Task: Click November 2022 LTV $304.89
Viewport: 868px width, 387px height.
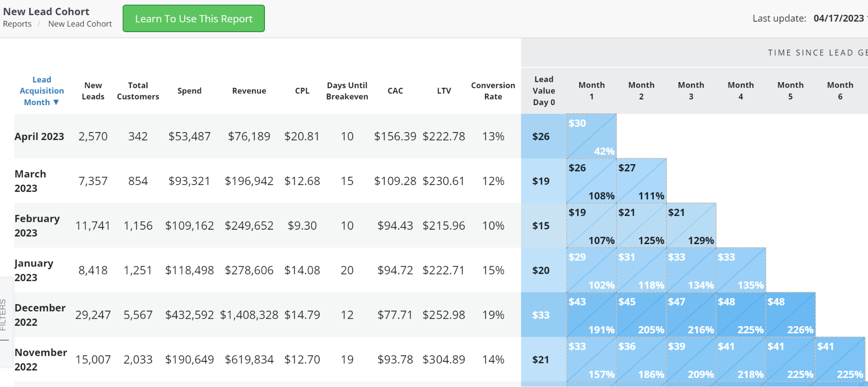Action: click(444, 360)
